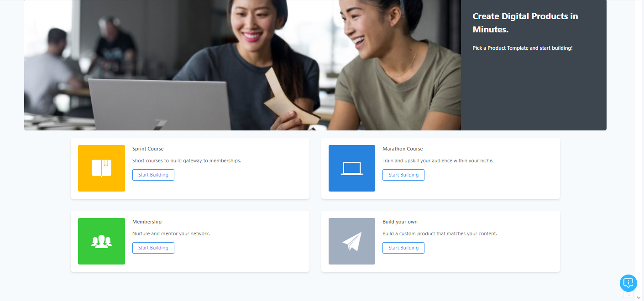Click 'Nurture and mentor your network.' description
Screen dimensions: 644x301
(x=171, y=234)
